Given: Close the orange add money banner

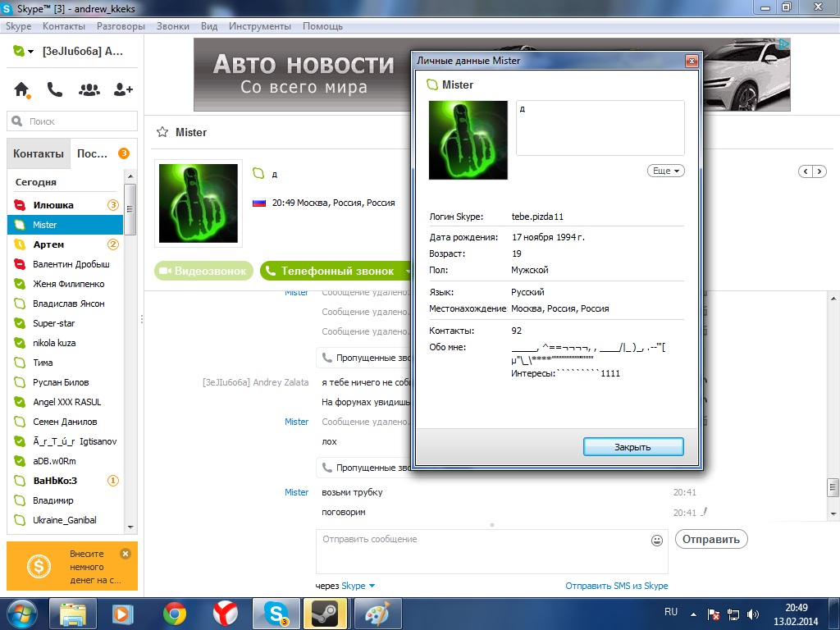Looking at the screenshot, I should (126, 554).
